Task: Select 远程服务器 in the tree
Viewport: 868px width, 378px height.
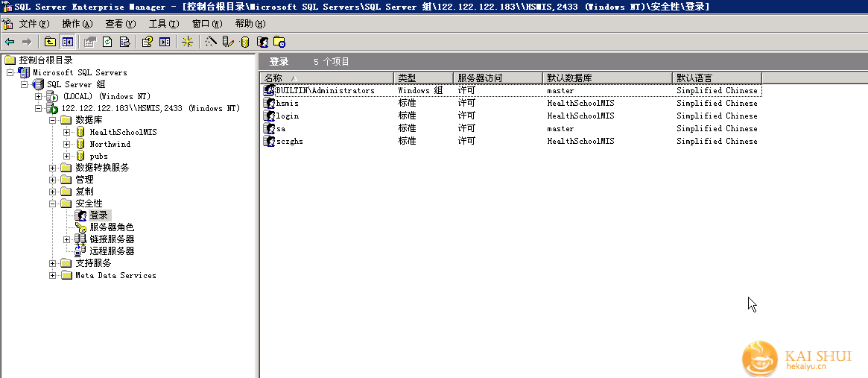Action: click(x=112, y=251)
